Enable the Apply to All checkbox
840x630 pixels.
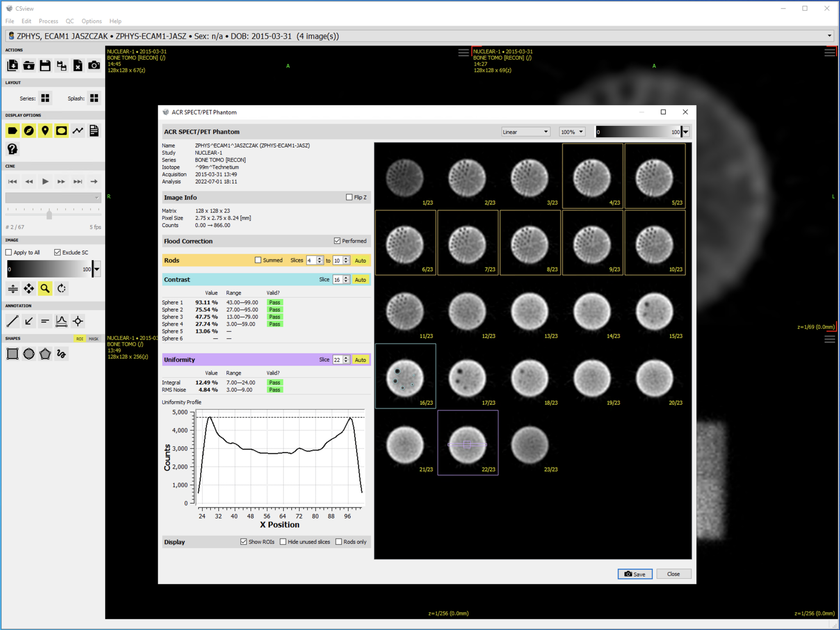point(9,252)
